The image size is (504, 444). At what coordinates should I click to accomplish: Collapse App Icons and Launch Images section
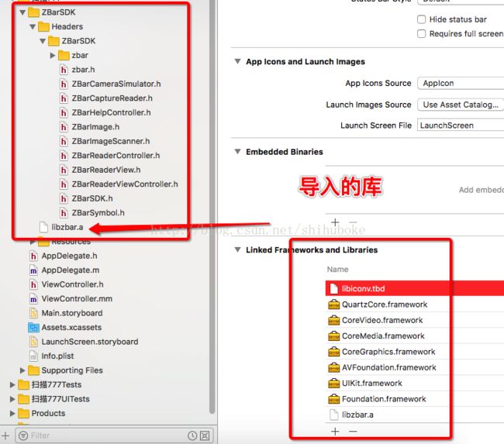click(237, 61)
